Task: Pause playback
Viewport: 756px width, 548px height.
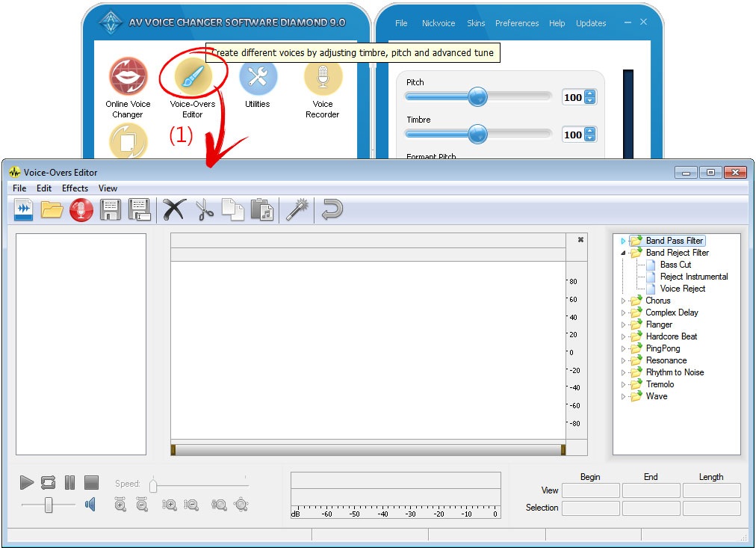Action: [70, 482]
